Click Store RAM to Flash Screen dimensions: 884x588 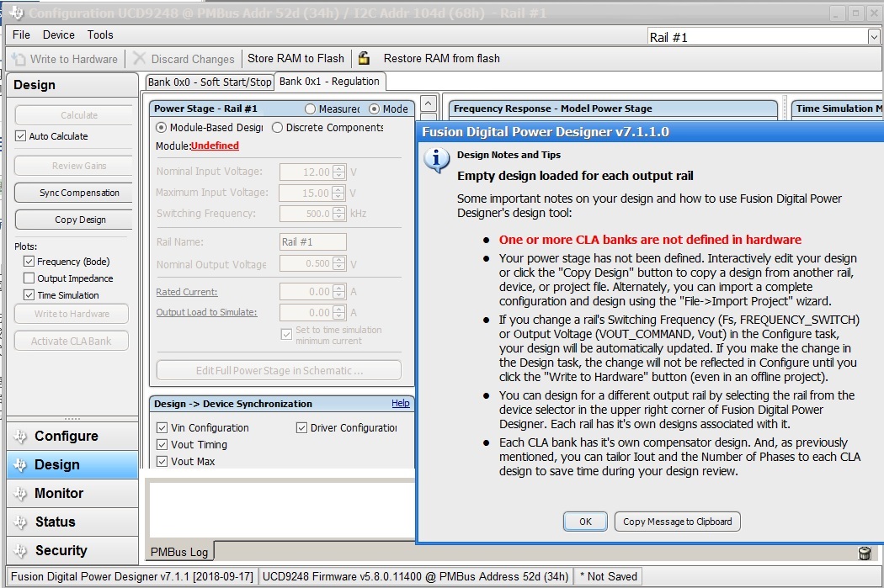click(x=296, y=59)
